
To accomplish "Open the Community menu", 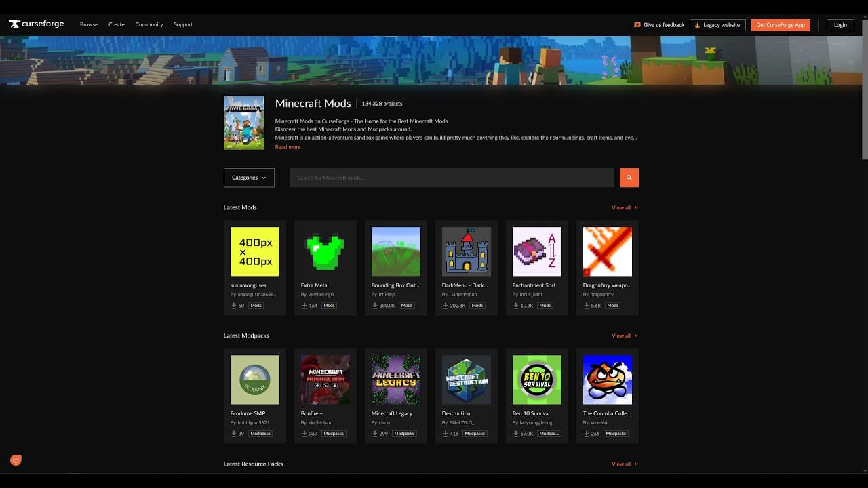I will [149, 24].
